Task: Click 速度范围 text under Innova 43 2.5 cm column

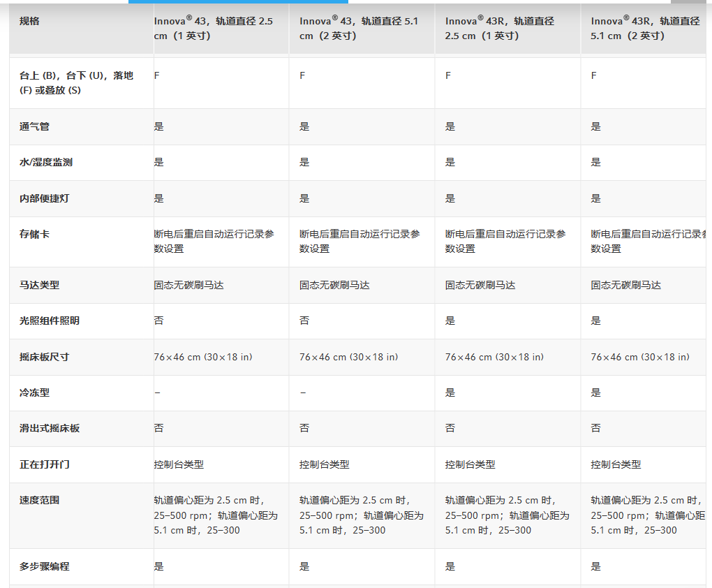Action: (216, 515)
